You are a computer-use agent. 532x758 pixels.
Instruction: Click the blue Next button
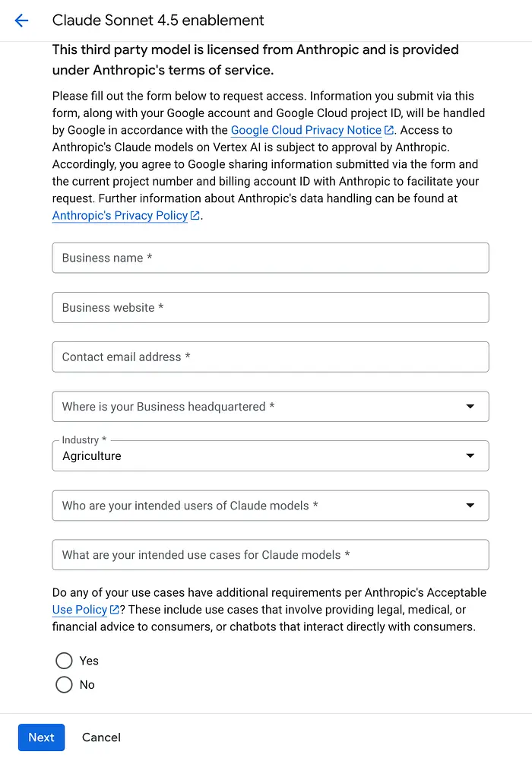[42, 737]
